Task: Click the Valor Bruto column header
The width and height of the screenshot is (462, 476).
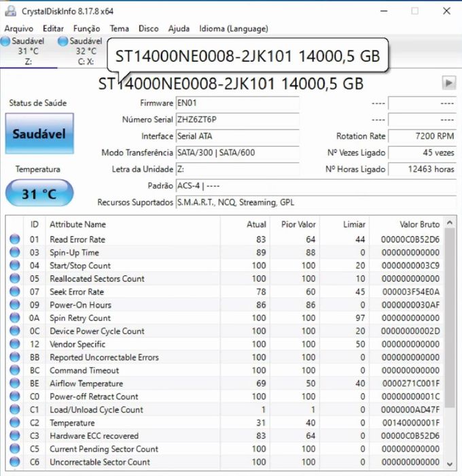Action: pyautogui.click(x=406, y=224)
